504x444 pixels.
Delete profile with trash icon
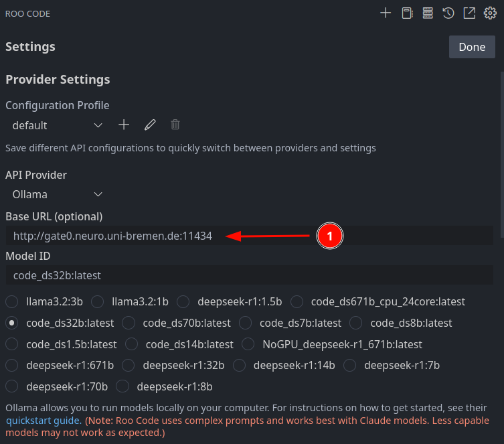(x=175, y=125)
